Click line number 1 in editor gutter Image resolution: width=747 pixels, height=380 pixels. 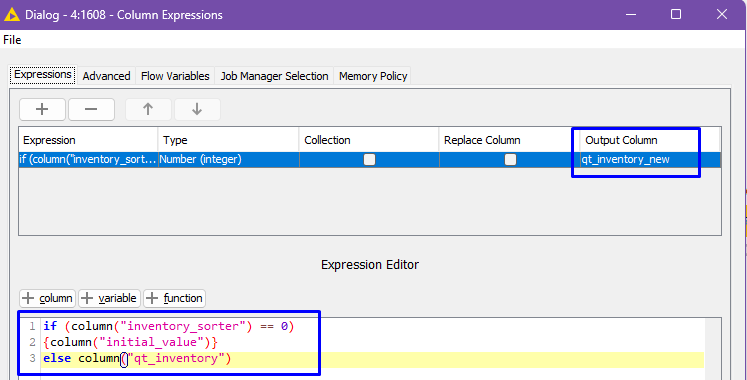coord(32,327)
